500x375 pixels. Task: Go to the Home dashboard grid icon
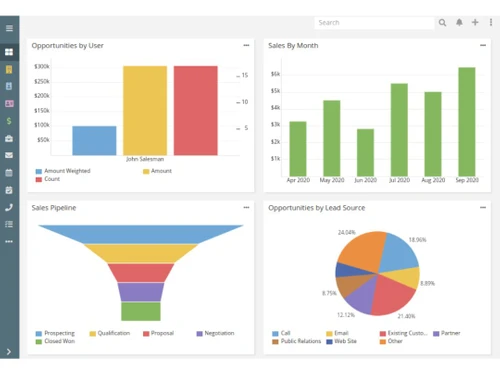[x=9, y=52]
